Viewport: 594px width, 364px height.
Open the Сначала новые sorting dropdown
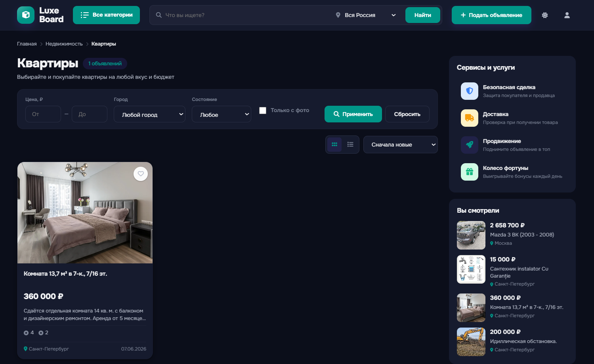coord(401,145)
